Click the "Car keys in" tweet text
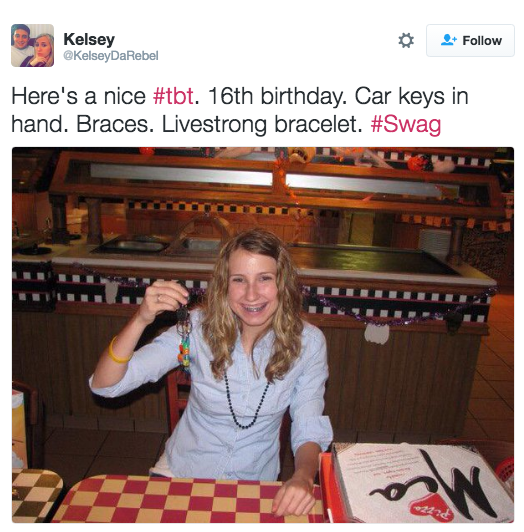 click(x=412, y=96)
